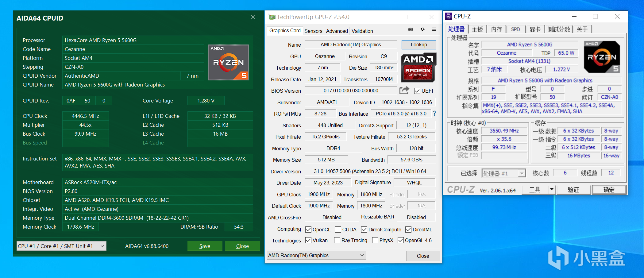This screenshot has width=644, height=278.
Task: Open the 处理器 #1 selection dropdown in CPU-Z
Action: 504,173
